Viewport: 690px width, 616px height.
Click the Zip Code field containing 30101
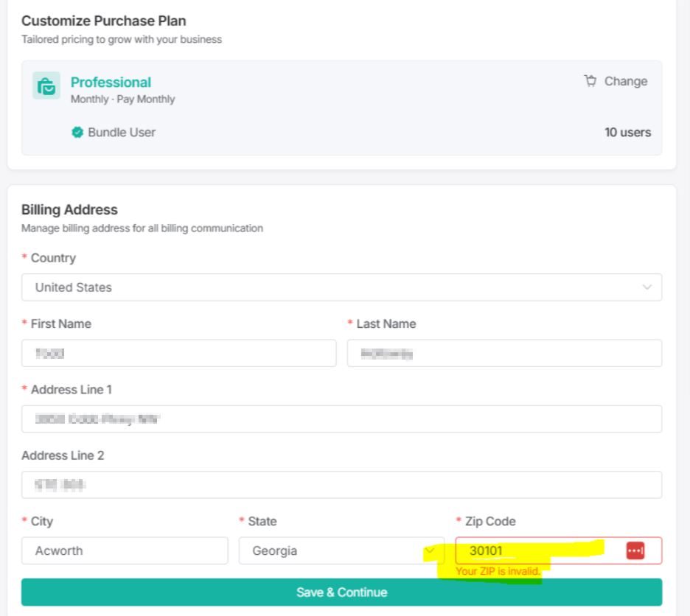pos(538,550)
